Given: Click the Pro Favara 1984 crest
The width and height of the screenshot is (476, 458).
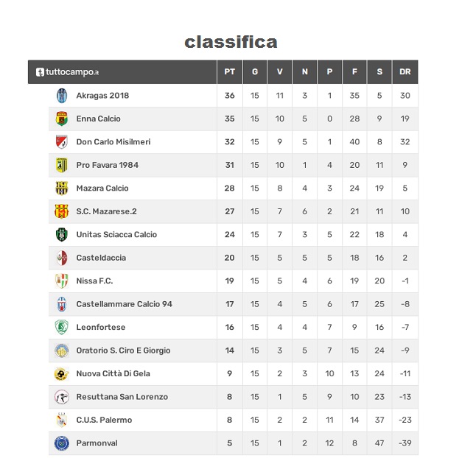Looking at the screenshot, I should point(62,165).
